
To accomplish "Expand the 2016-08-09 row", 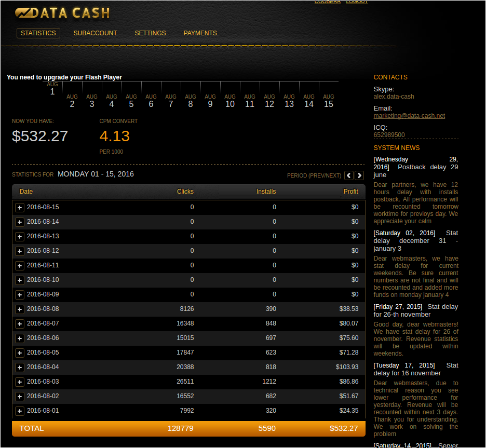I will coord(20,295).
